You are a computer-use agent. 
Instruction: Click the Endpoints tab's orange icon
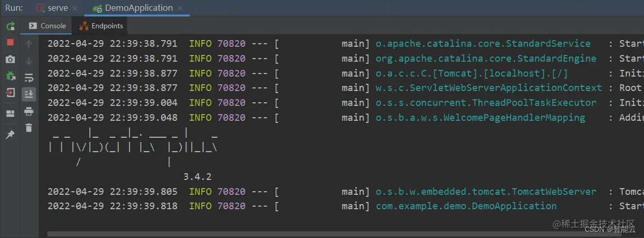[x=84, y=26]
